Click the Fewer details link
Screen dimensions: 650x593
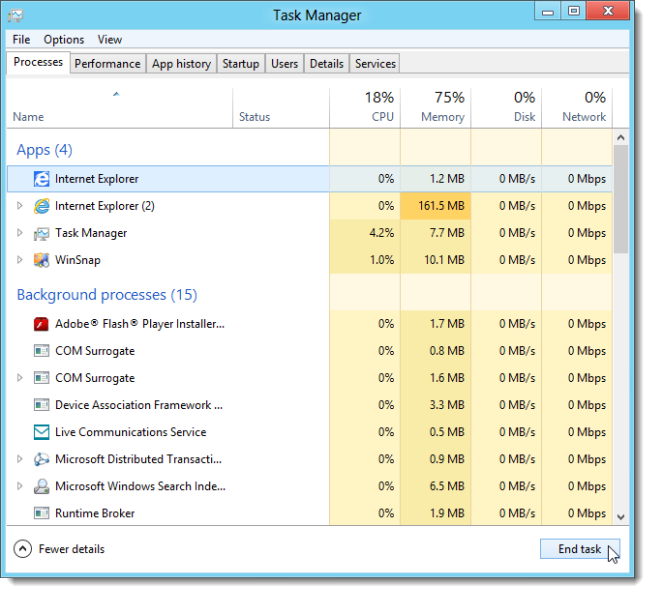pos(71,549)
